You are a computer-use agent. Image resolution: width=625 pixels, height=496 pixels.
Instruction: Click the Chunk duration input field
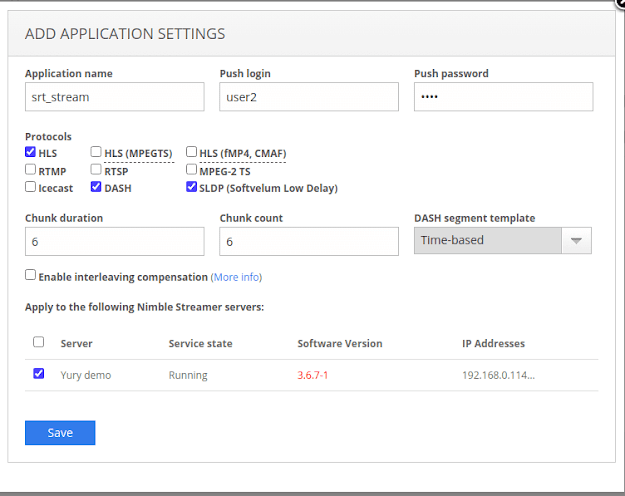(x=114, y=241)
